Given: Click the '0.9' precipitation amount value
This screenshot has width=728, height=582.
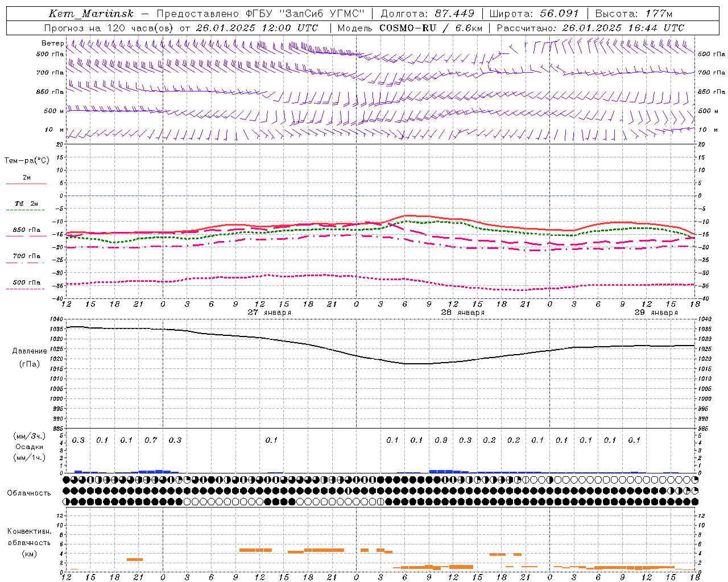Looking at the screenshot, I should (441, 440).
